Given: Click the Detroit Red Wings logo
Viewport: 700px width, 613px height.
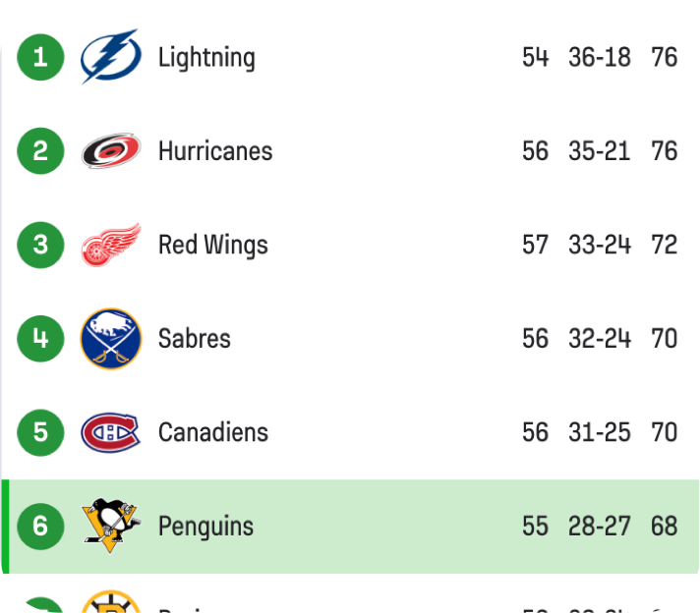Looking at the screenshot, I should (110, 245).
